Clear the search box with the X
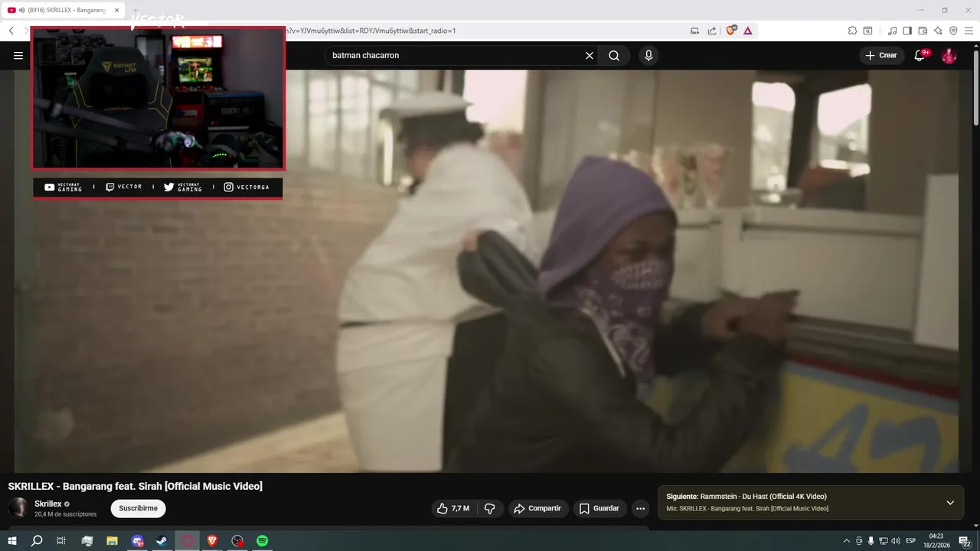The image size is (980, 551). tap(590, 55)
